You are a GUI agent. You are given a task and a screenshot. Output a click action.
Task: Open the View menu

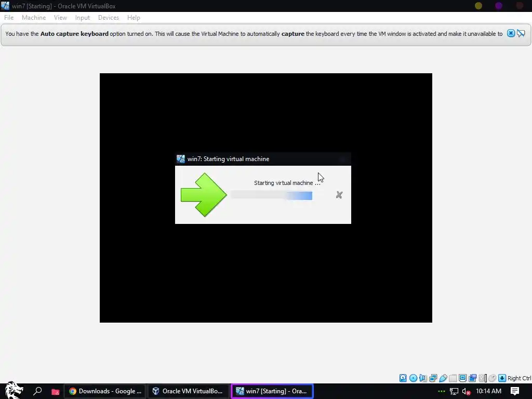(60, 18)
